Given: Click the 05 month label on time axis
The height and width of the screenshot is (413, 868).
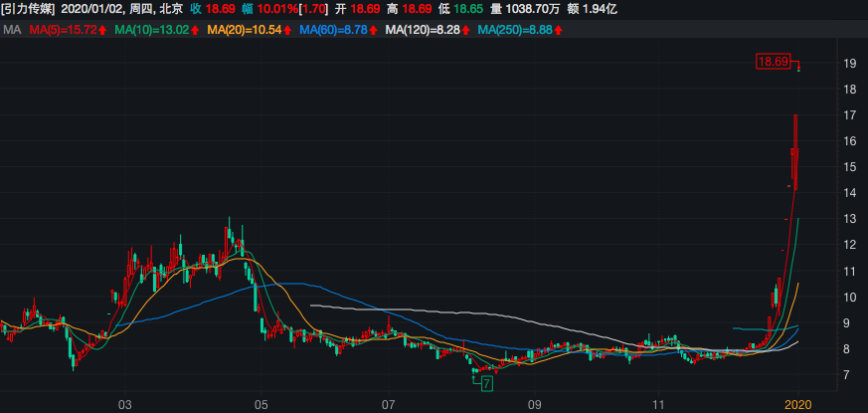Looking at the screenshot, I should pos(260,405).
